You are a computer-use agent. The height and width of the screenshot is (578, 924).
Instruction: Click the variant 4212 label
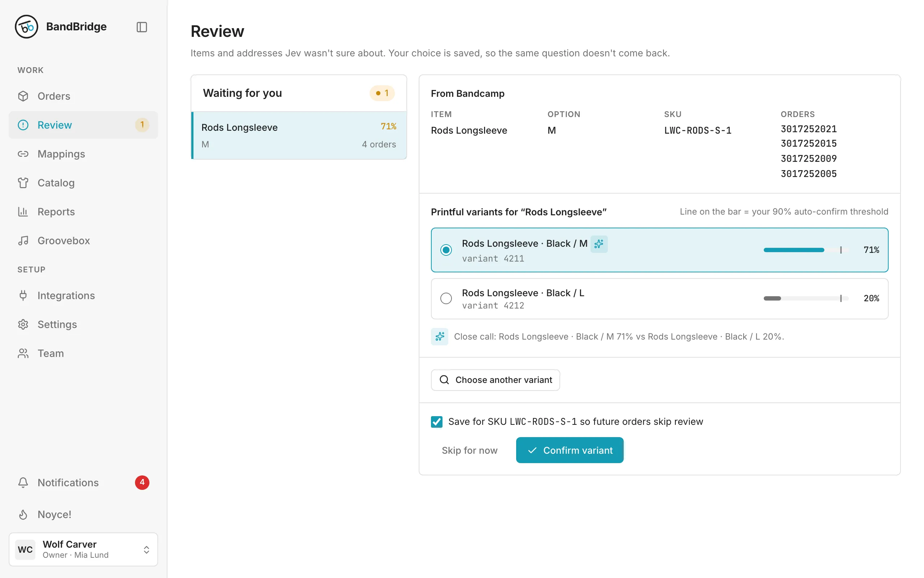coord(493,306)
